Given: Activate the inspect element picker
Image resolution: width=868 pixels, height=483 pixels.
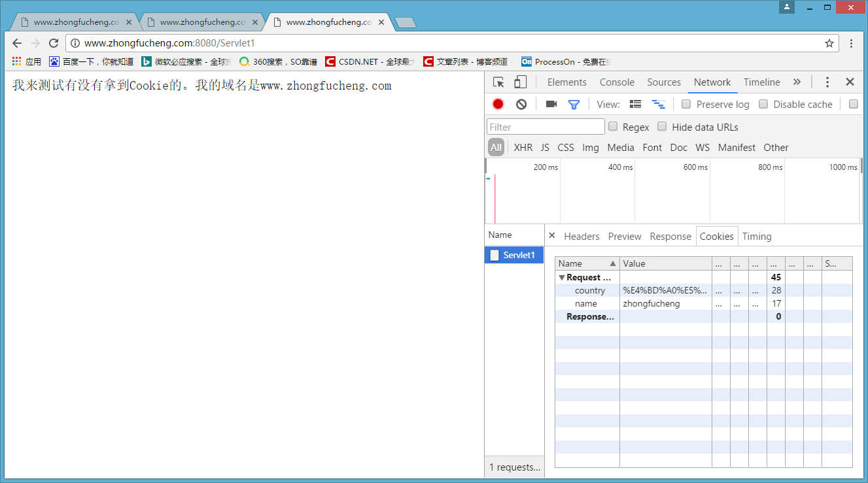Looking at the screenshot, I should coord(498,82).
